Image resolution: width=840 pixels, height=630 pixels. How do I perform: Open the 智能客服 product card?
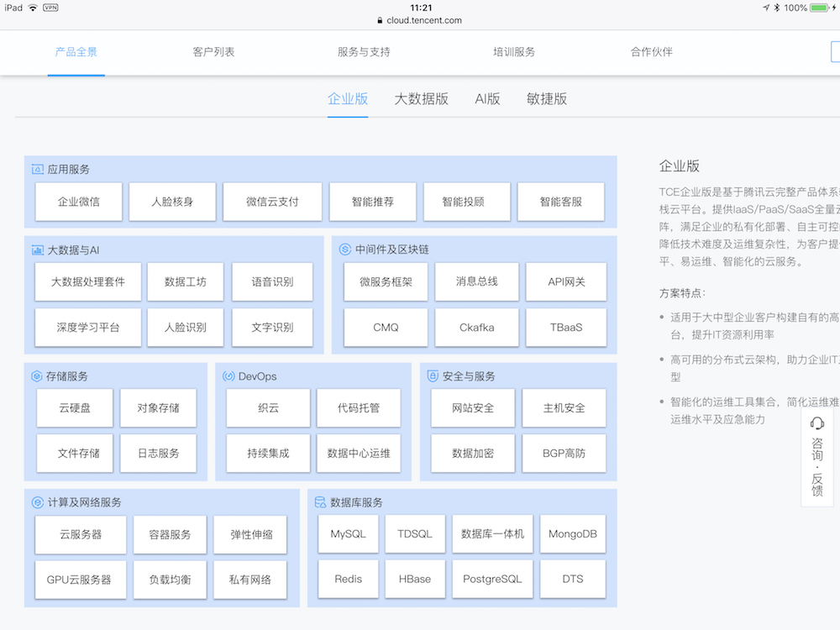click(x=561, y=202)
